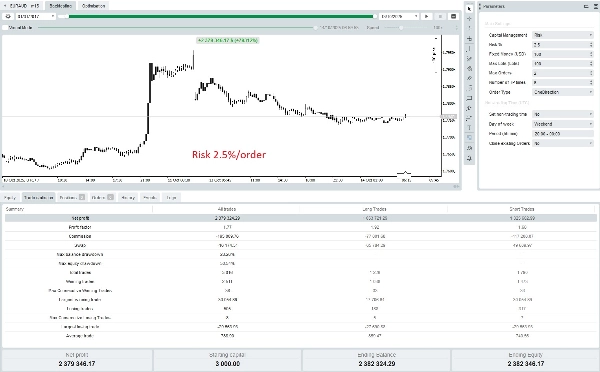600x372 pixels.
Task: Select the Max balance drawdown row label
Action: (x=80, y=254)
